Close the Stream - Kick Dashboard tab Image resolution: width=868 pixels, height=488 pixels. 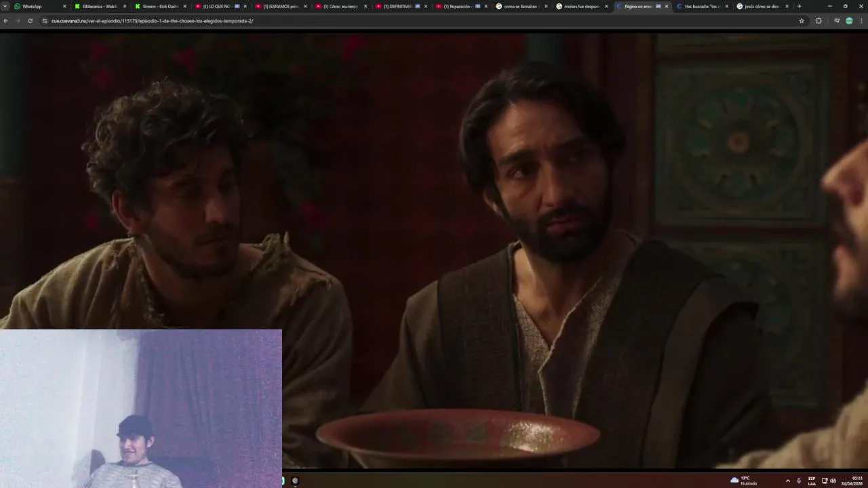click(184, 6)
